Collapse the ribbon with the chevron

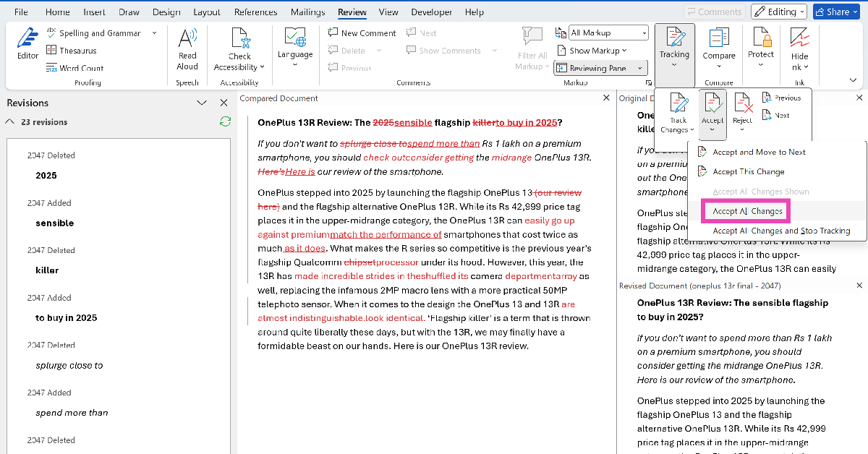tap(853, 80)
